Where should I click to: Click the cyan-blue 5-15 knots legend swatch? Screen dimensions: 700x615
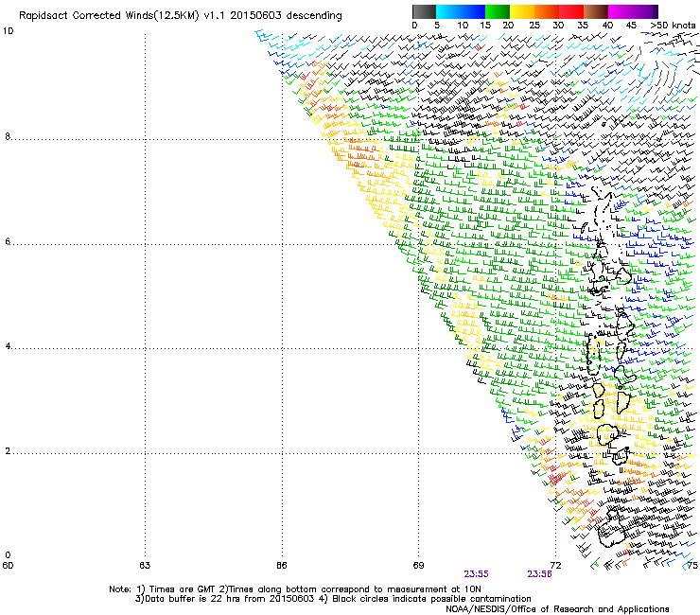pyautogui.click(x=461, y=11)
